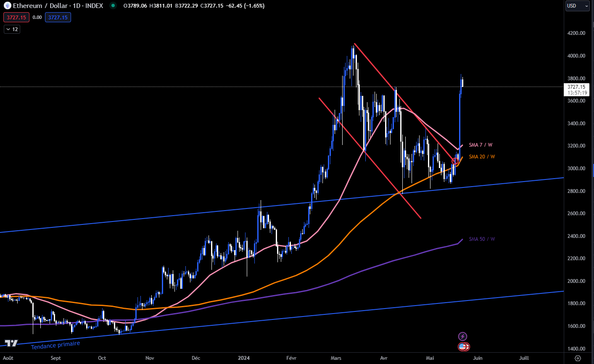Click the 2400.00 price axis label
594x364 pixels.
576,236
